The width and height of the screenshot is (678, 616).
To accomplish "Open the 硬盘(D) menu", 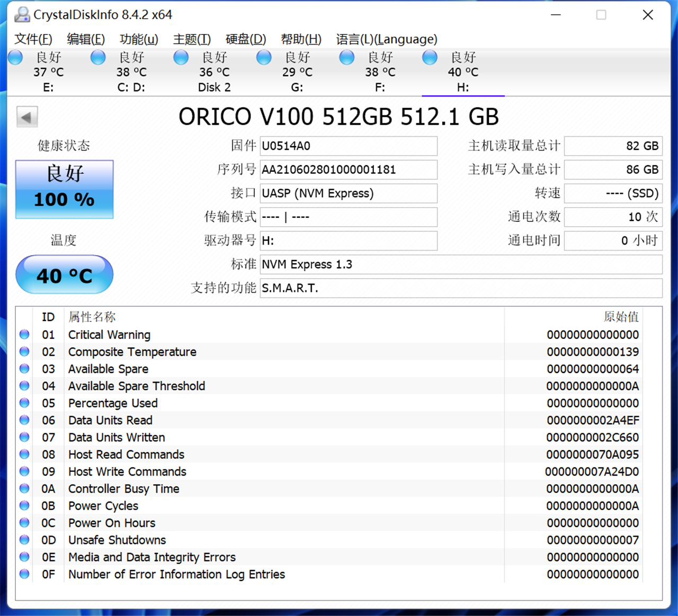I will coord(246,39).
